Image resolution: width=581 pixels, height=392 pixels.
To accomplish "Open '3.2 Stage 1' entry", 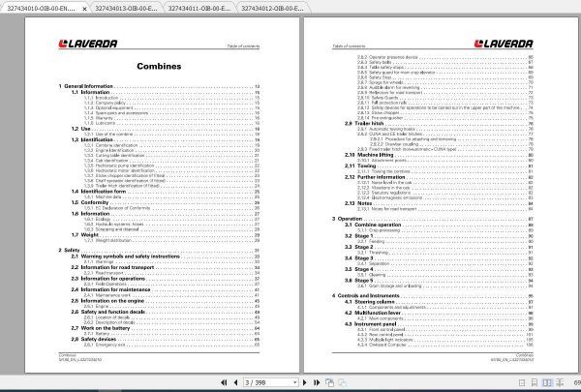I will [439, 235].
